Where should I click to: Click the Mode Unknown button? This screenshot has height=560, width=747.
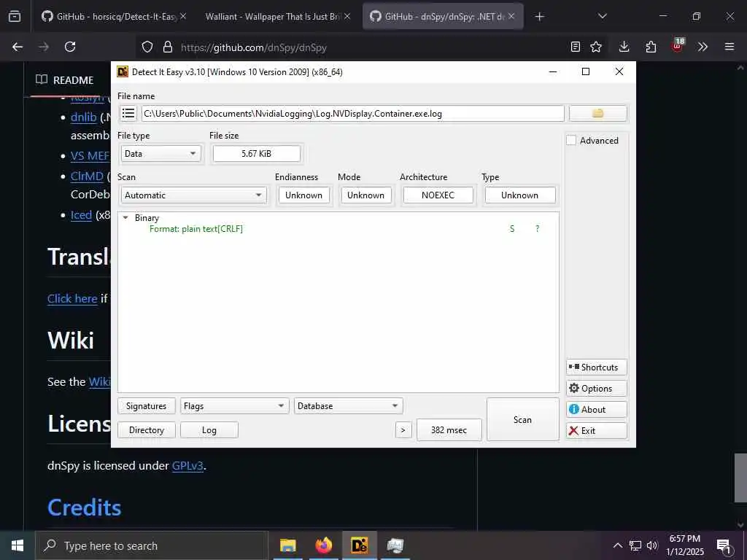[366, 195]
